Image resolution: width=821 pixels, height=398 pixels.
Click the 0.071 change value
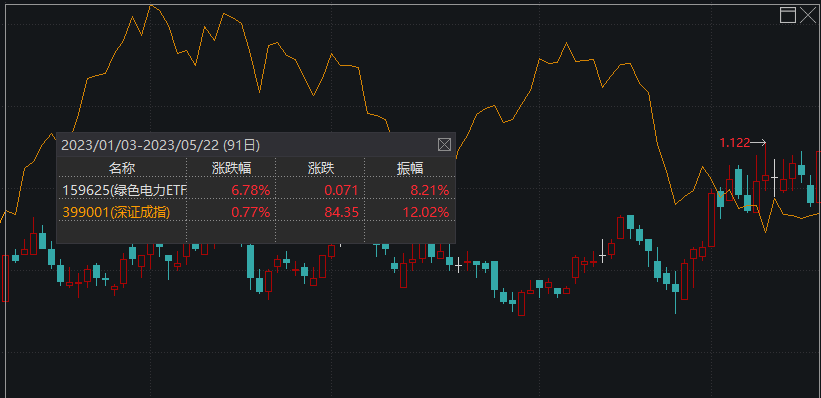click(x=341, y=190)
